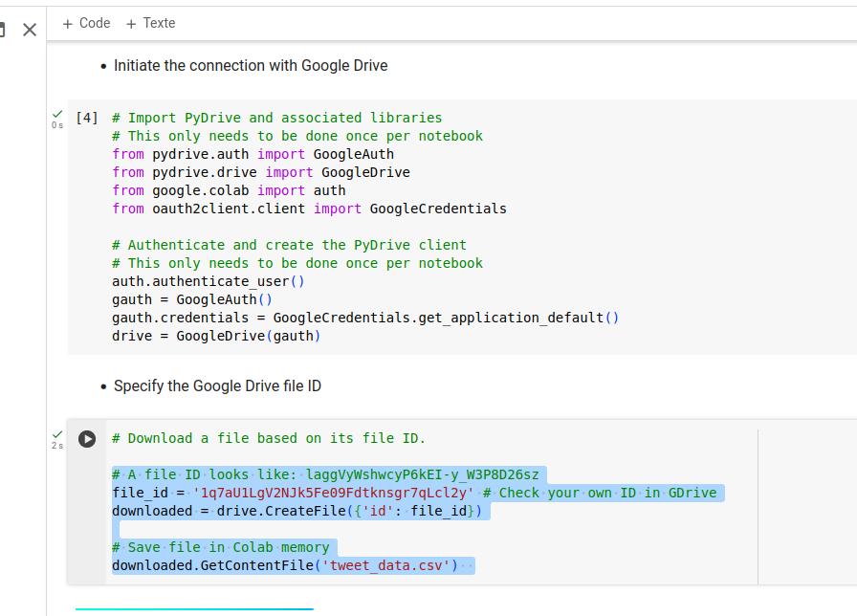Click the teal progress bar below the cell
The width and height of the screenshot is (857, 616).
[x=194, y=608]
